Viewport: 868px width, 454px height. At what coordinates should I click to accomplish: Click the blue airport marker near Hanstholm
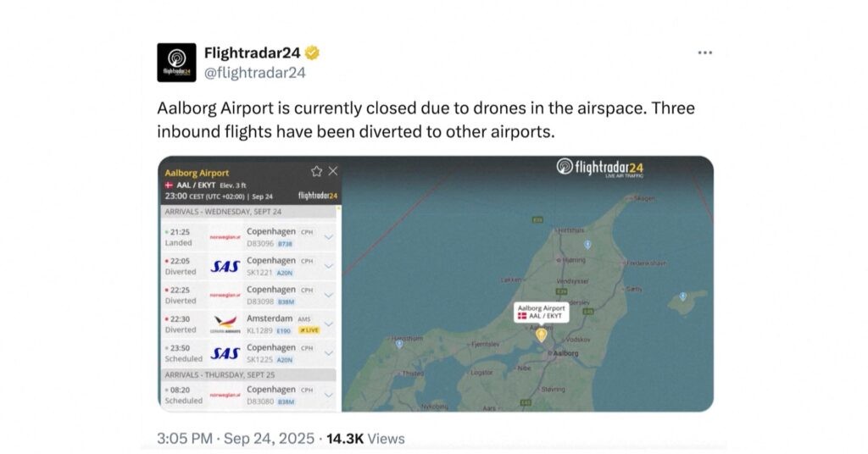coord(398,344)
